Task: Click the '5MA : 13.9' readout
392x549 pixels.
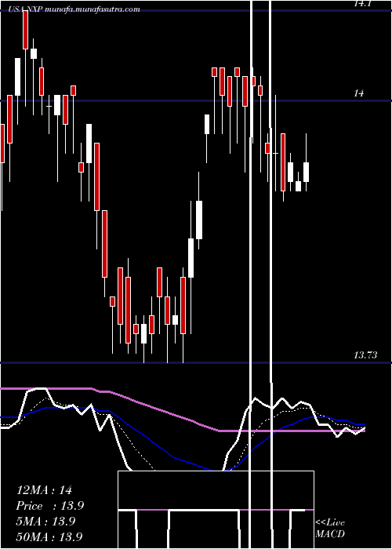Action: pyautogui.click(x=45, y=522)
